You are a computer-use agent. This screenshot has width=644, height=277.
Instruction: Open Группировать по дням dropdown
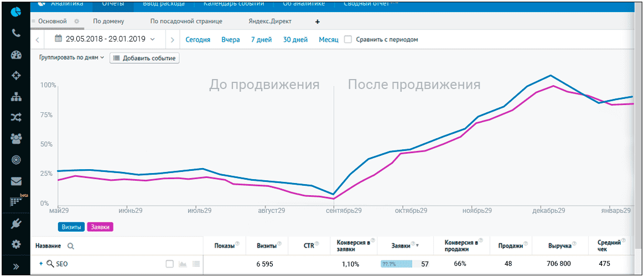point(72,58)
